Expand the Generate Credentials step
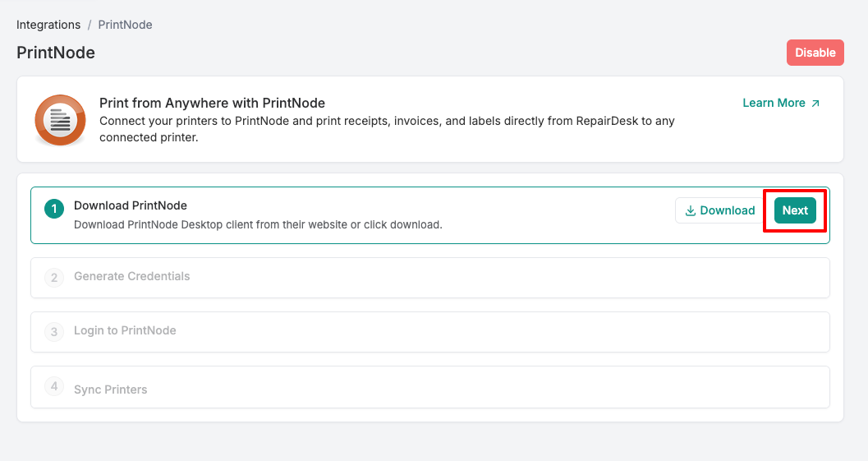 pos(131,276)
